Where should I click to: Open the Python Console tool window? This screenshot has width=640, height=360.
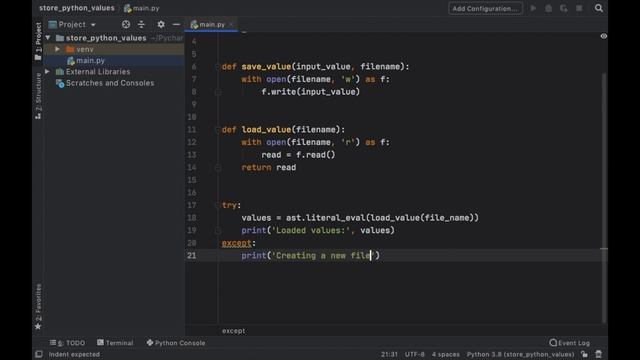[x=176, y=343]
